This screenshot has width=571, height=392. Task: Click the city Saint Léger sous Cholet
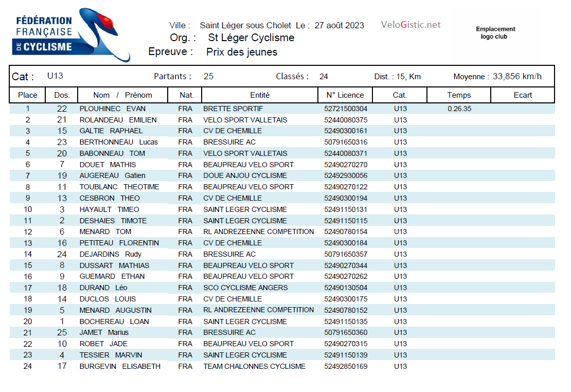pos(245,25)
